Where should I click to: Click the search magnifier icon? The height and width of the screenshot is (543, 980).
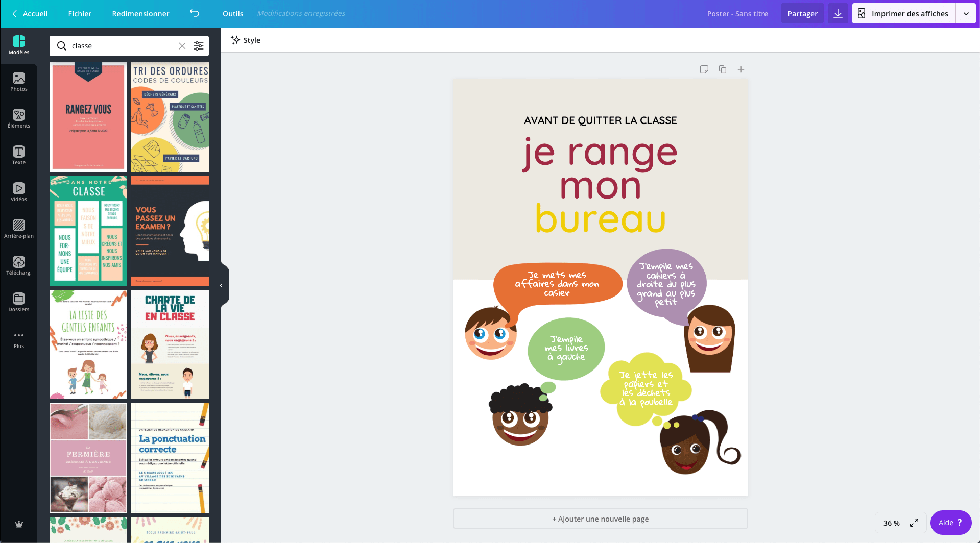click(x=62, y=46)
